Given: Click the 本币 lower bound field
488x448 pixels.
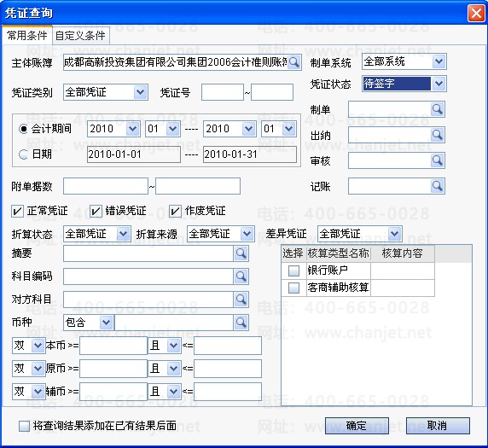Looking at the screenshot, I should (113, 346).
